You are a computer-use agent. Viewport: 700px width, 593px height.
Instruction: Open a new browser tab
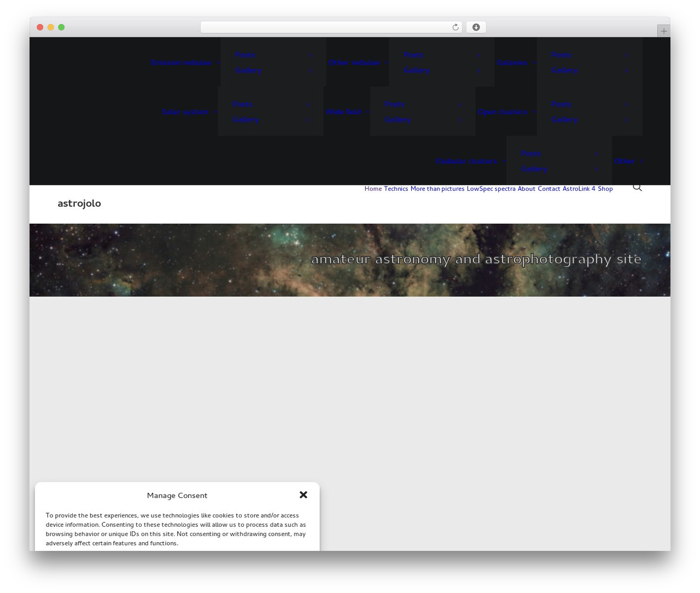click(x=663, y=31)
